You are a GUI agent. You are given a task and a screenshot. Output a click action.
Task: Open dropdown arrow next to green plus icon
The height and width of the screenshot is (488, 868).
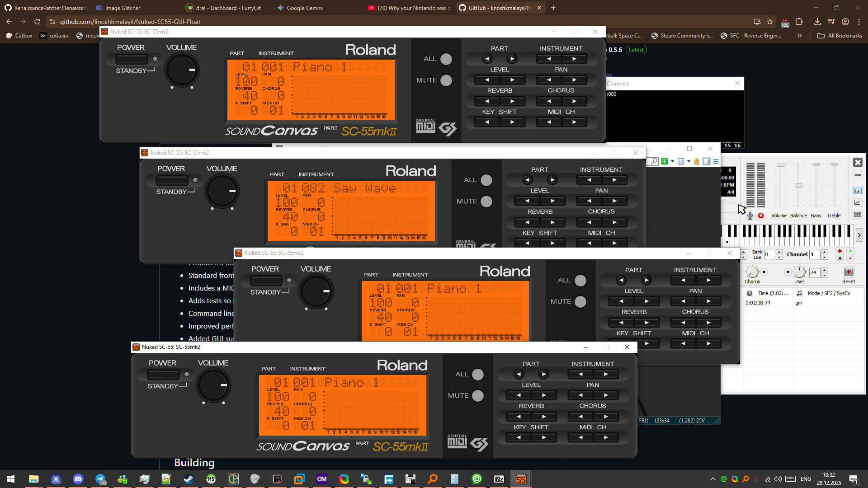point(672,161)
